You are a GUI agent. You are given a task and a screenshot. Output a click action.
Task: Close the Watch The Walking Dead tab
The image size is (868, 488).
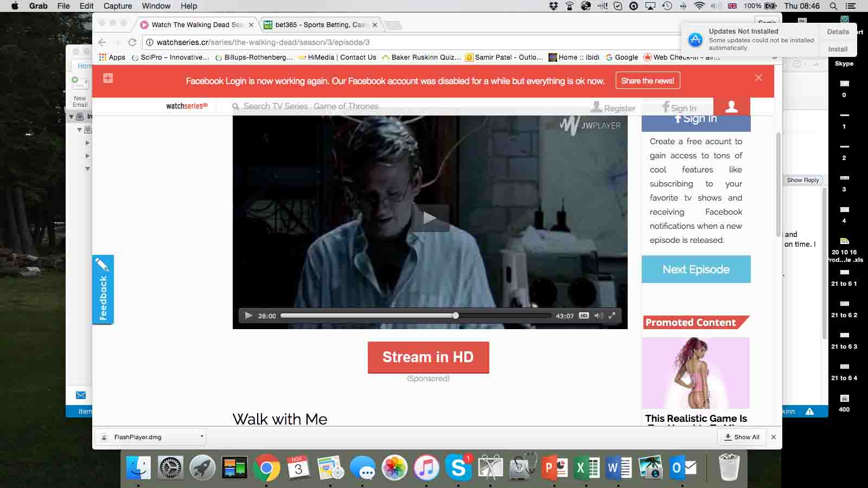(x=251, y=25)
